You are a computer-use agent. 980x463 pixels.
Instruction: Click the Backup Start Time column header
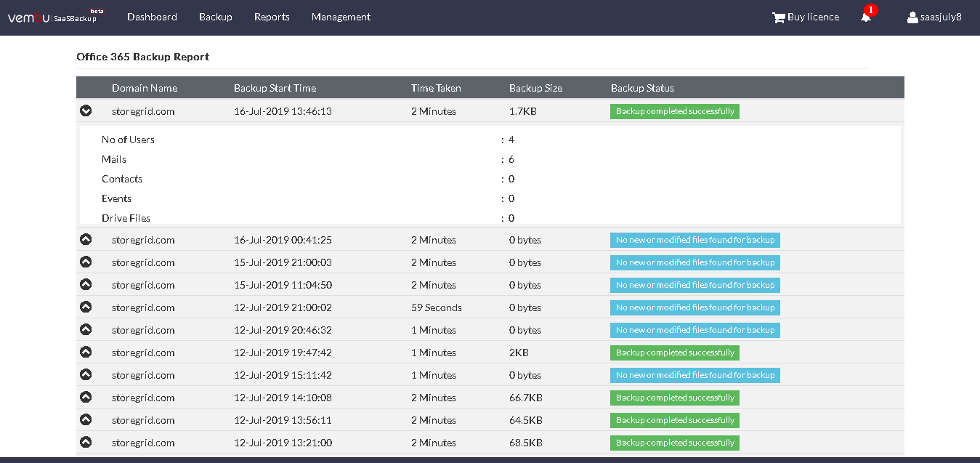[x=275, y=88]
